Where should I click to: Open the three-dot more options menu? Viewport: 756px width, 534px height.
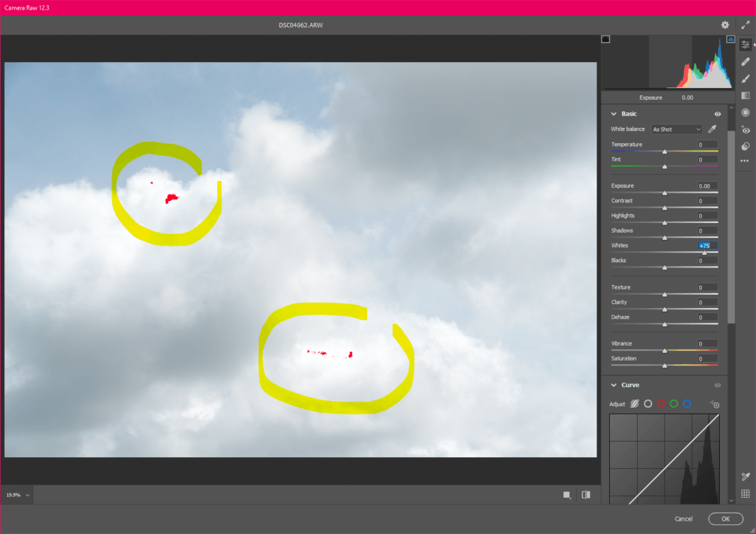tap(745, 161)
